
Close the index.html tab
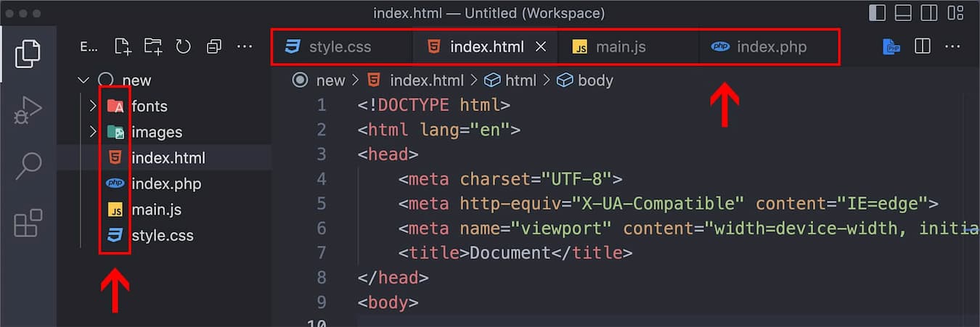540,47
